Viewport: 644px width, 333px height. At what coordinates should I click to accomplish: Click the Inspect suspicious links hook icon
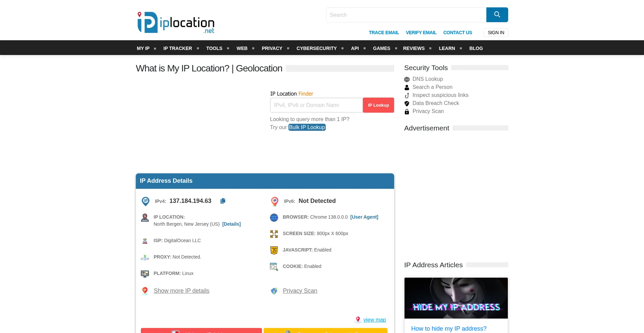click(407, 96)
